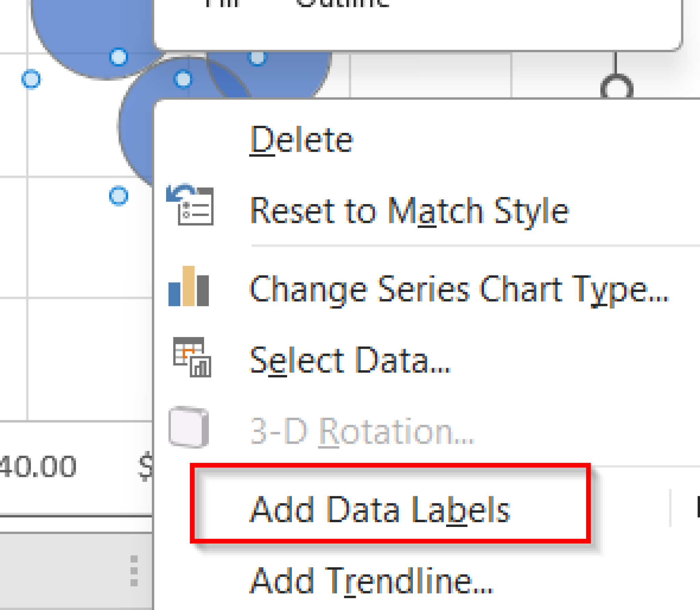Click the greyed 3-D Rotation cube icon
Screen dimensions: 700x610
(x=189, y=427)
